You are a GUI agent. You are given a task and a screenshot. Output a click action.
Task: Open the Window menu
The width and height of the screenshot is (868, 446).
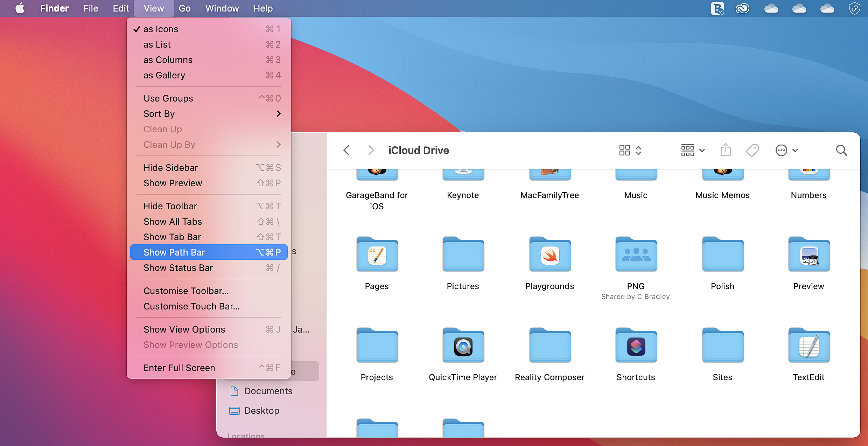tap(222, 8)
